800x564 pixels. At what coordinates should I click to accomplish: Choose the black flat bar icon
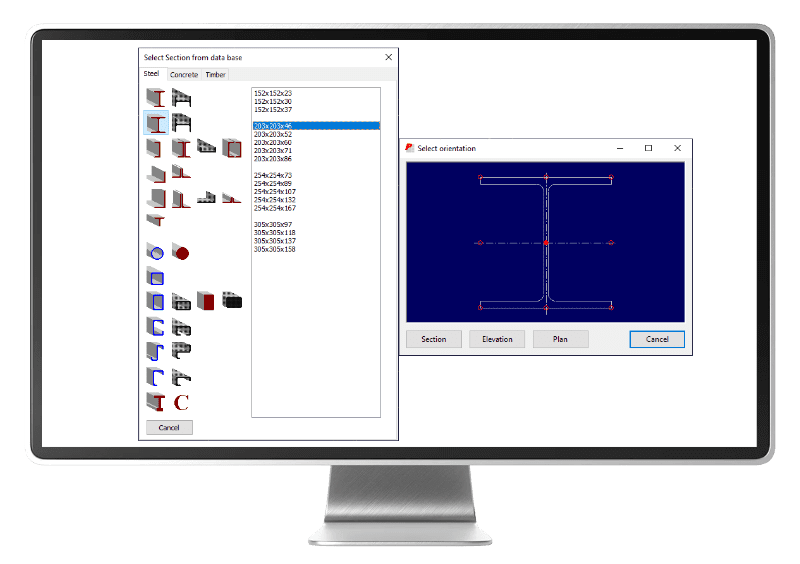coord(232,300)
